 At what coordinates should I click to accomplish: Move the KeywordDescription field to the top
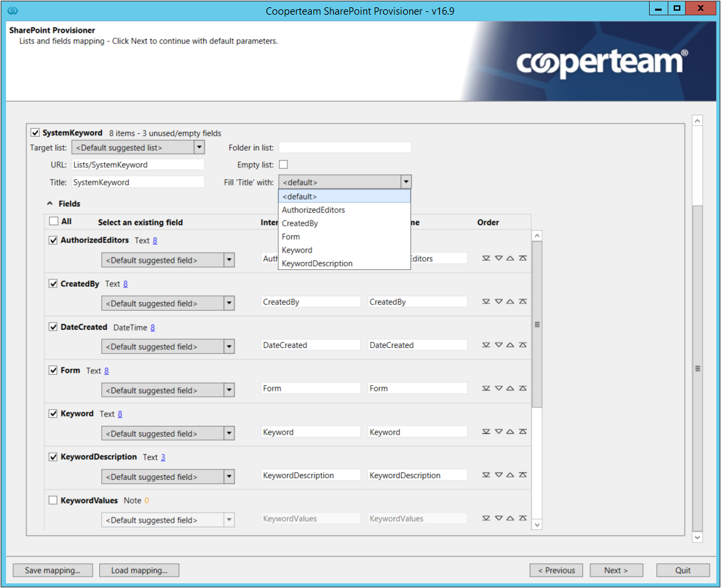pyautogui.click(x=523, y=475)
